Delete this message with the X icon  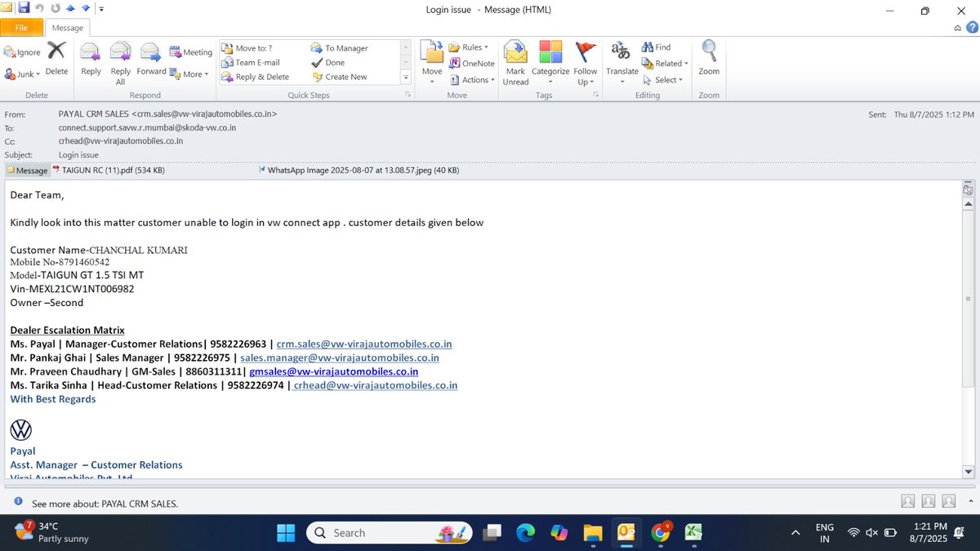pos(56,59)
